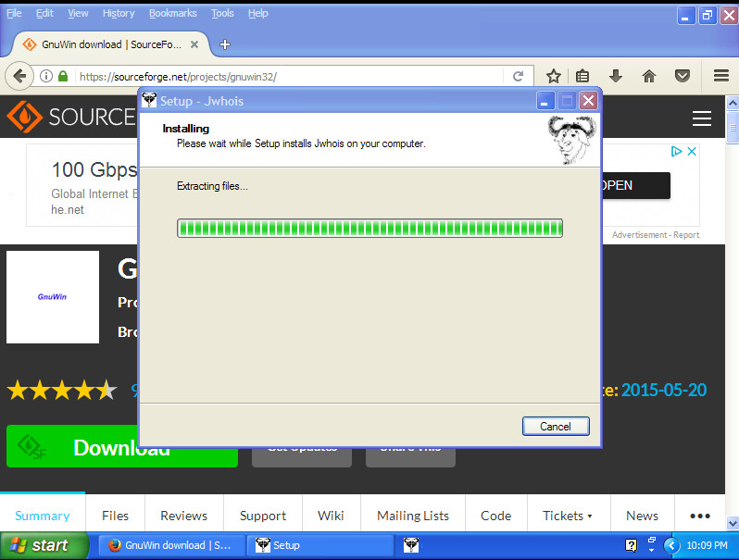Switch to the Code tab
This screenshot has width=739, height=560.
point(495,516)
